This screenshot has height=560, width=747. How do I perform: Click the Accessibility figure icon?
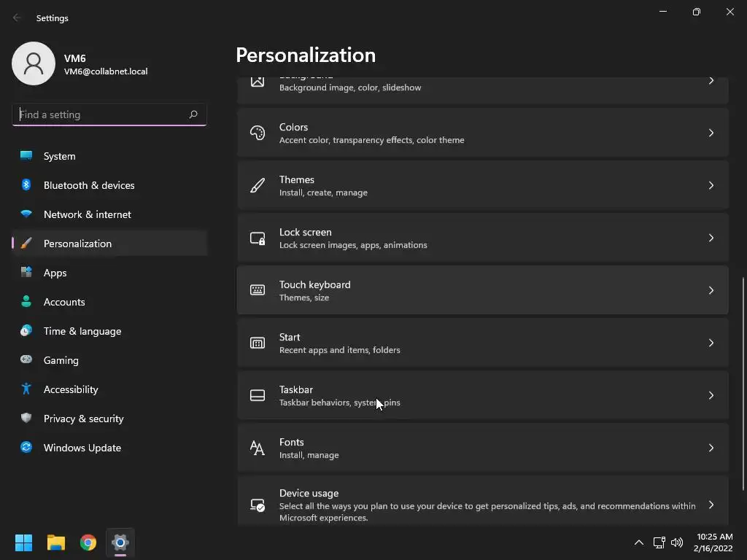tap(26, 389)
